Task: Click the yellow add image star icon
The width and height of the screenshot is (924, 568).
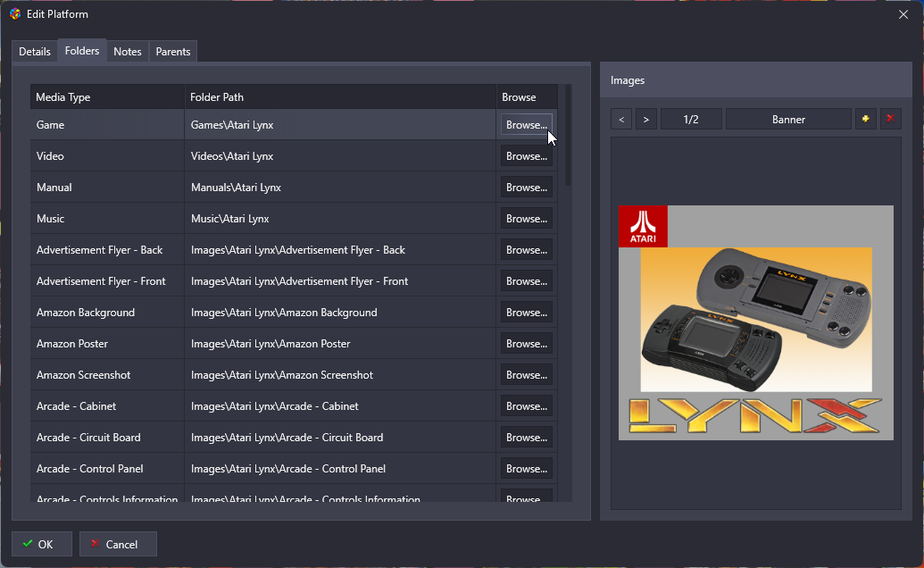Action: pyautogui.click(x=865, y=119)
